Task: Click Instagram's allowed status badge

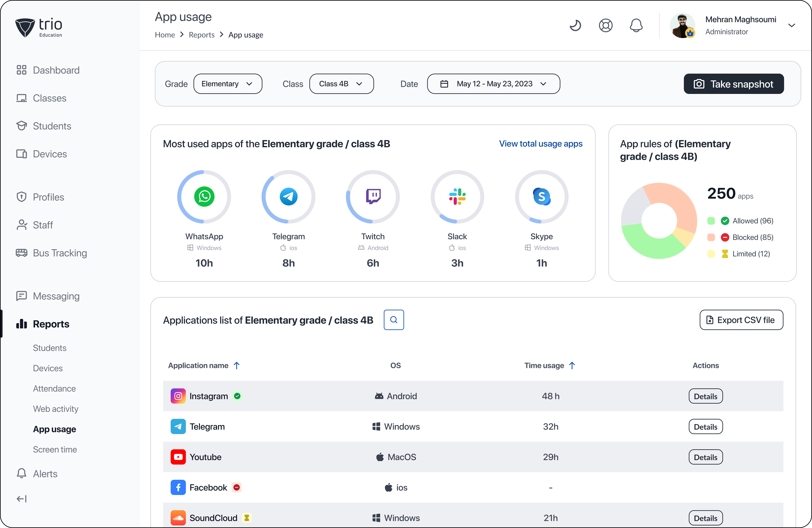Action: 237,396
